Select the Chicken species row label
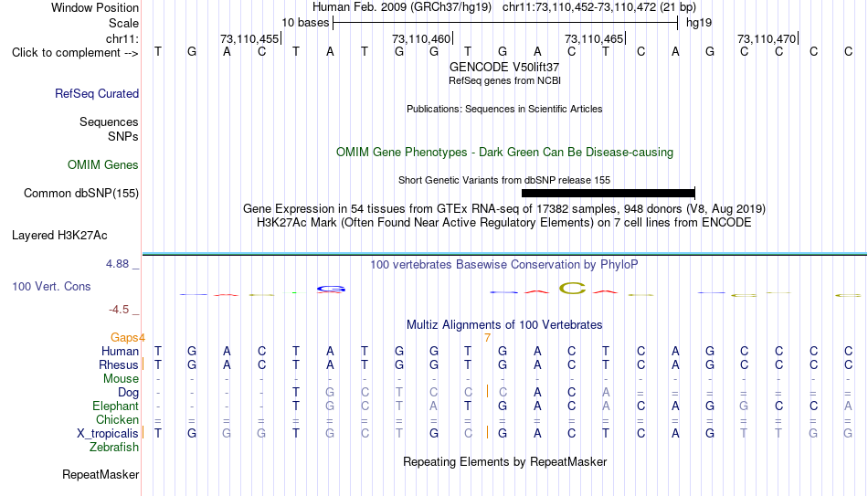 tap(117, 419)
